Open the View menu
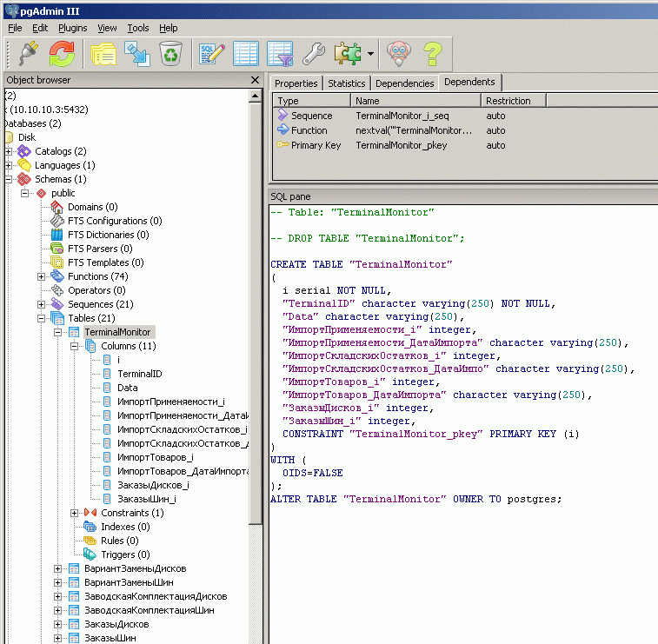 click(x=107, y=28)
